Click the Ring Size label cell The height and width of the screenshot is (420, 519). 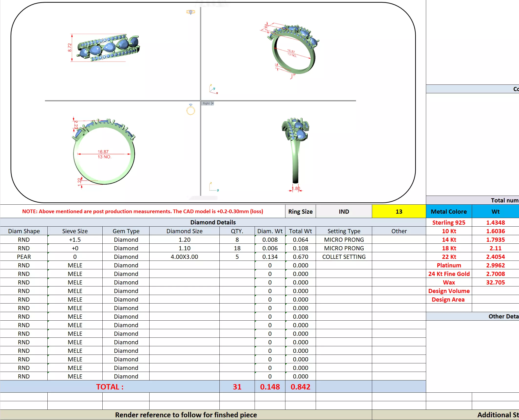[x=300, y=211]
